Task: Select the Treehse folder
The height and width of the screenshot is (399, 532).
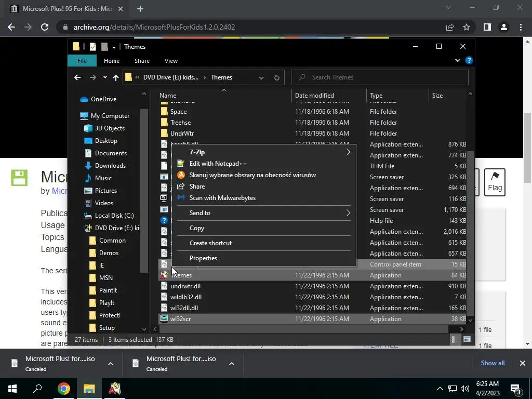Action: click(180, 123)
